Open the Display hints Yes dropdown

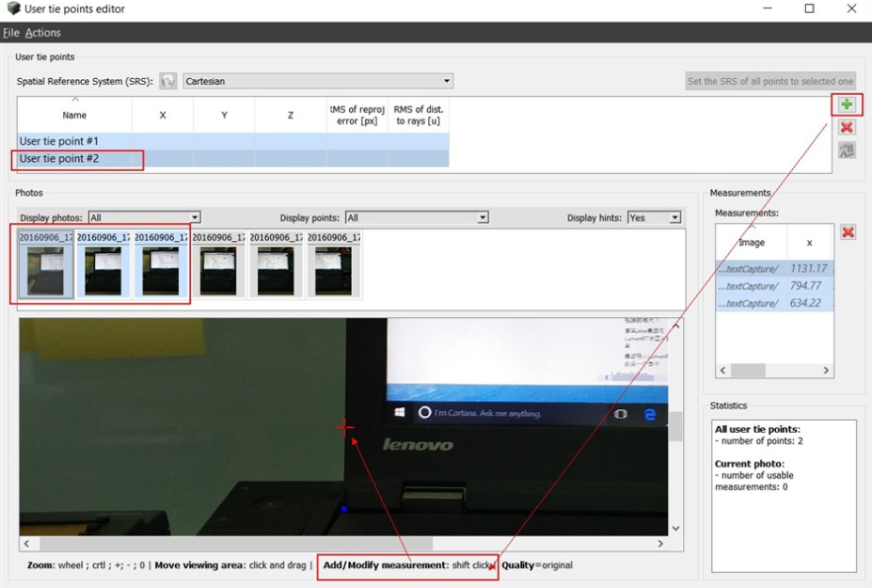[654, 217]
